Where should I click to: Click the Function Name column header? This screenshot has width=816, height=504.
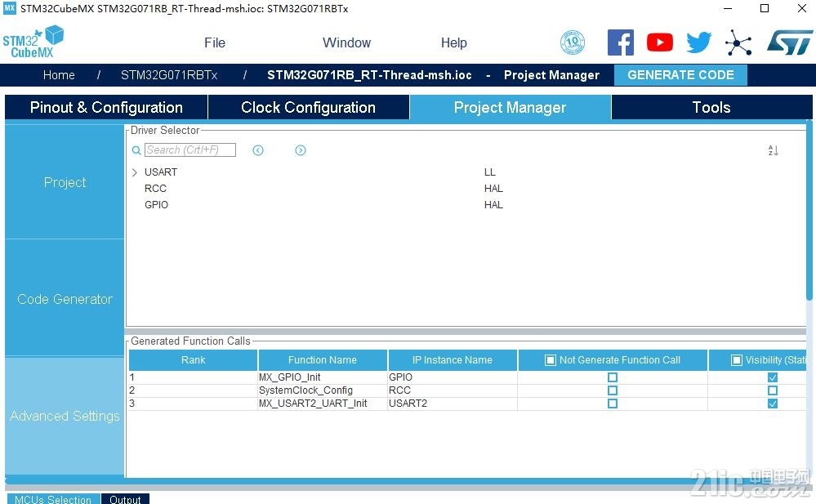323,360
